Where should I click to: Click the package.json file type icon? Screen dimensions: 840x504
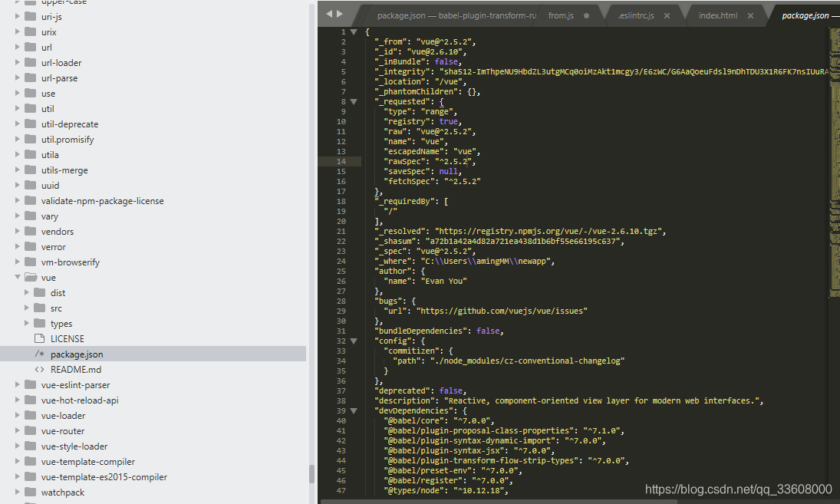click(39, 354)
